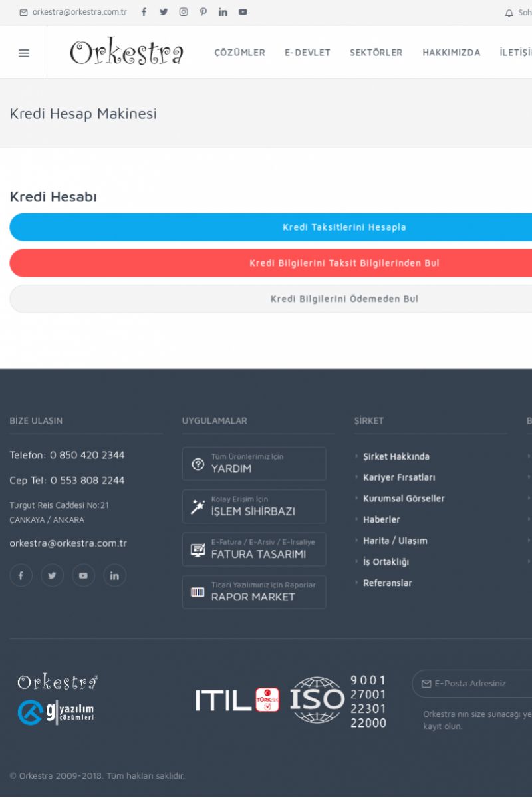532x798 pixels.
Task: Click the Orkestra logo in header
Action: 126,52
